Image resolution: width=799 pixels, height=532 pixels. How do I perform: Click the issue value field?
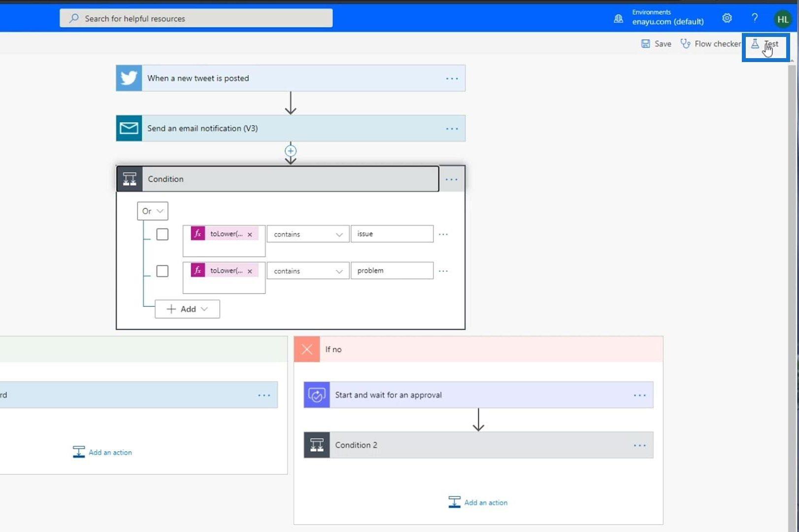point(392,234)
